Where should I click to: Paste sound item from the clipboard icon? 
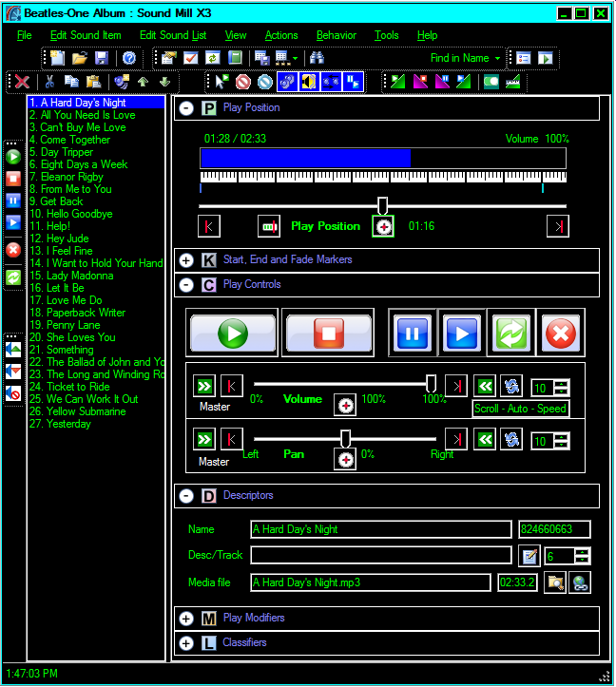pyautogui.click(x=93, y=82)
